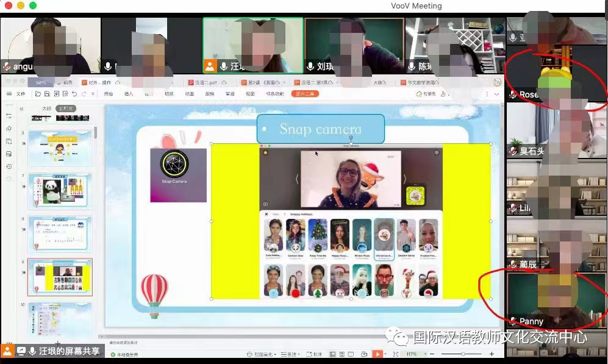Toggle microphone on angu's video tile
Image resolution: width=608 pixels, height=364 pixels.
[x=7, y=66]
